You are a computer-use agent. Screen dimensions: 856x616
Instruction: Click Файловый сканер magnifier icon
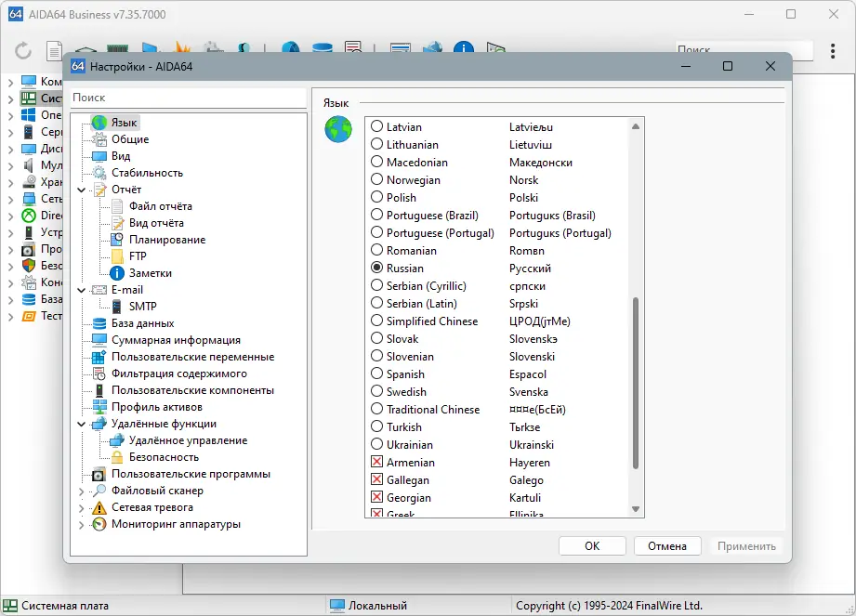(99, 491)
